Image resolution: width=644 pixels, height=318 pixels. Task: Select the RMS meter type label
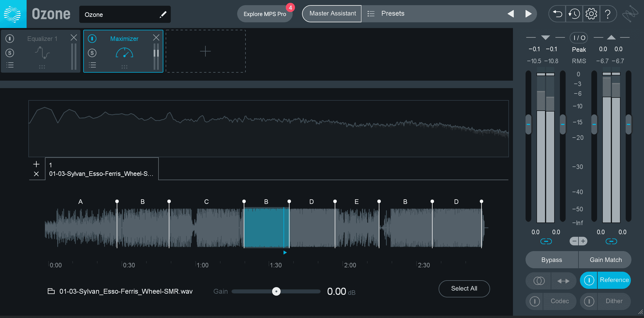(x=579, y=61)
